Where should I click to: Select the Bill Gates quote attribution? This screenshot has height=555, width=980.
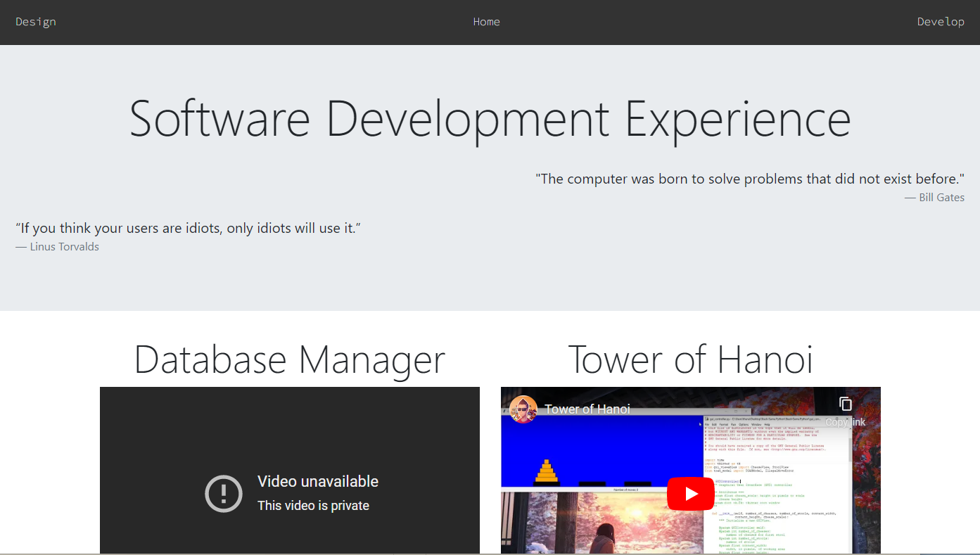click(x=935, y=198)
